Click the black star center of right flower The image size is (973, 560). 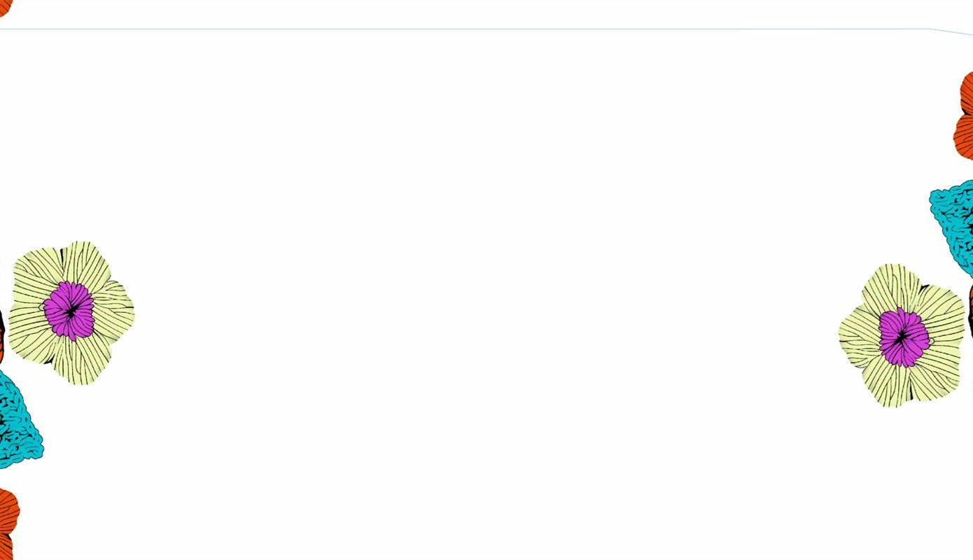pos(902,337)
